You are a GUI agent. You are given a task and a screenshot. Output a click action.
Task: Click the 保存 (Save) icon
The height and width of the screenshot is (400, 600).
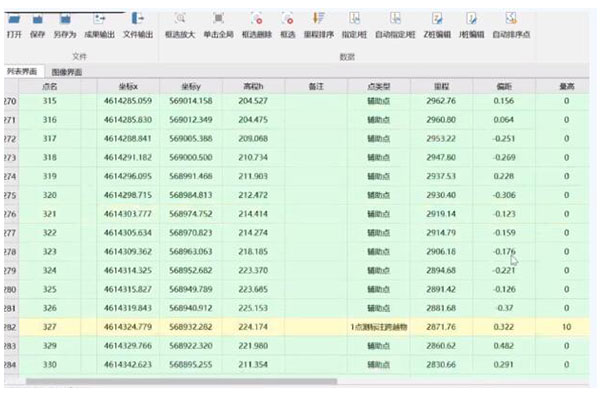pos(38,23)
